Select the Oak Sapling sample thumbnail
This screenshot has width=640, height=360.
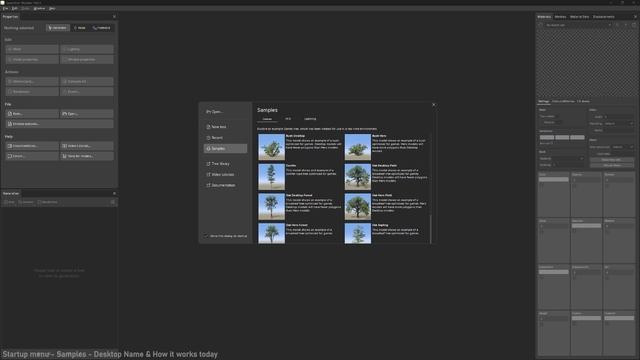click(358, 233)
